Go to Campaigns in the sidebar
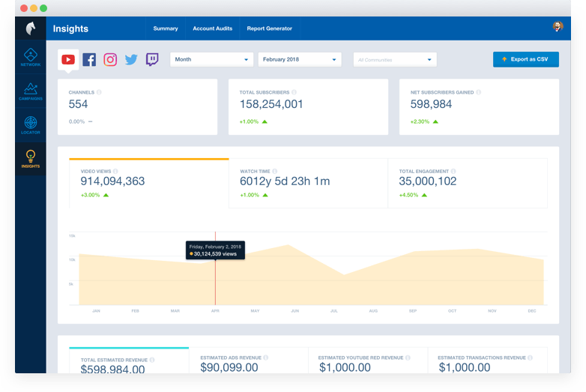This screenshot has height=392, width=586. point(31,91)
